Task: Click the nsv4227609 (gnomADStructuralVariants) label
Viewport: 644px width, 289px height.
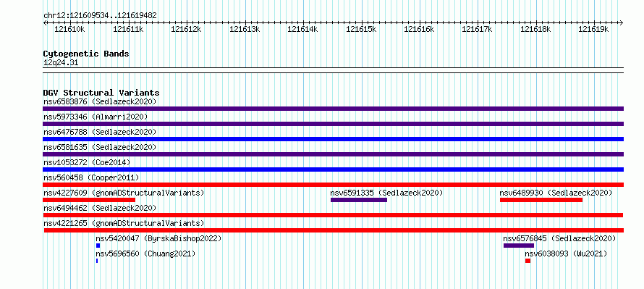Action: pos(124,193)
